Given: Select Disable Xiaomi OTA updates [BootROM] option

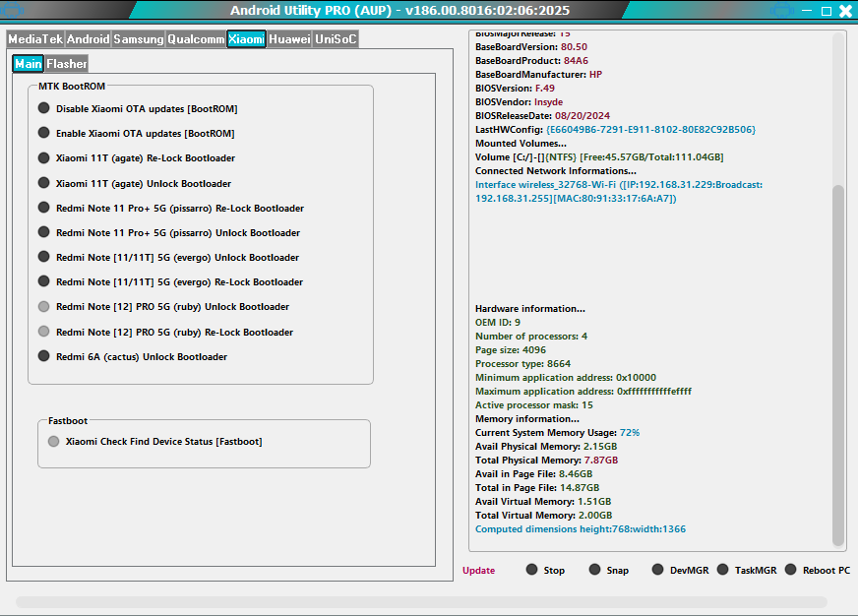Looking at the screenshot, I should click(138, 108).
